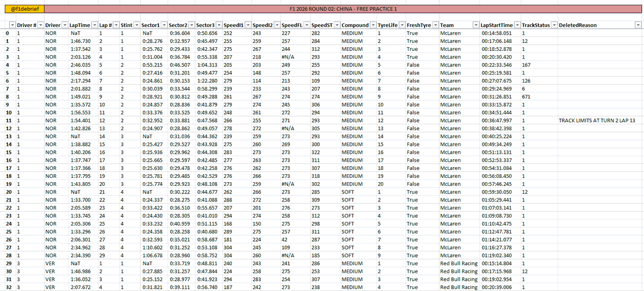Open the TyreLife column filter dropdown

(x=401, y=25)
